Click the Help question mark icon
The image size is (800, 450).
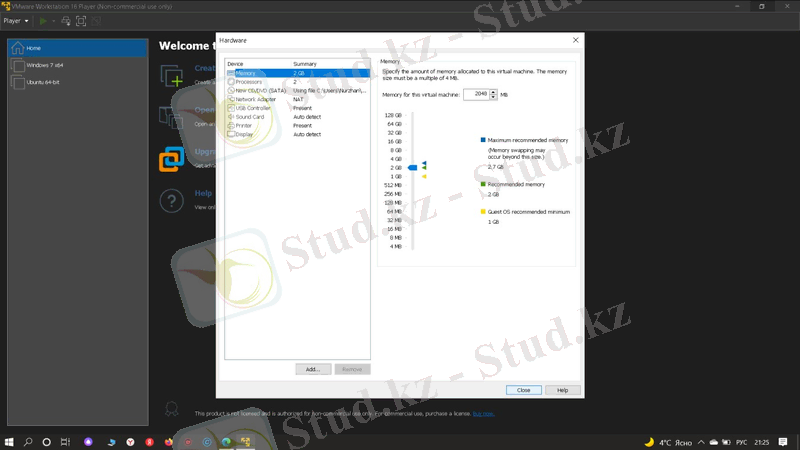tap(171, 201)
